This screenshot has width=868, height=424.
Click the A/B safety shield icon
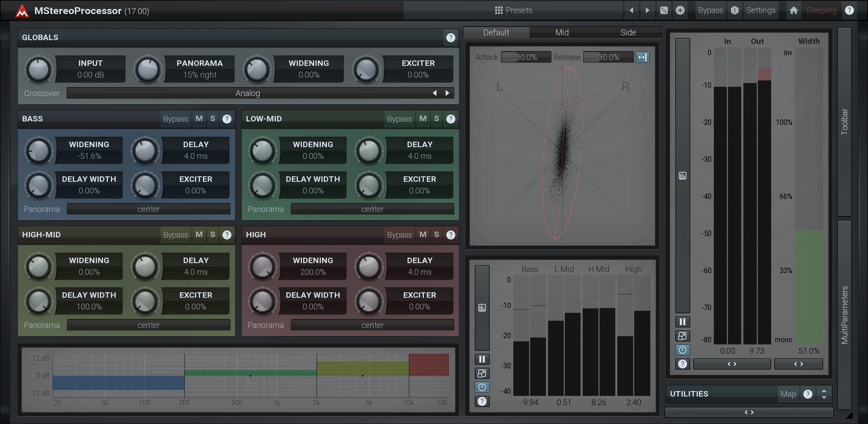coord(734,10)
